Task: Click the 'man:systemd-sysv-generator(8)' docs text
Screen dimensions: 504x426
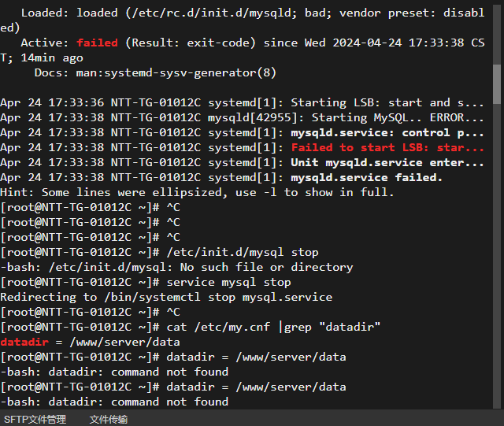Action: point(176,73)
